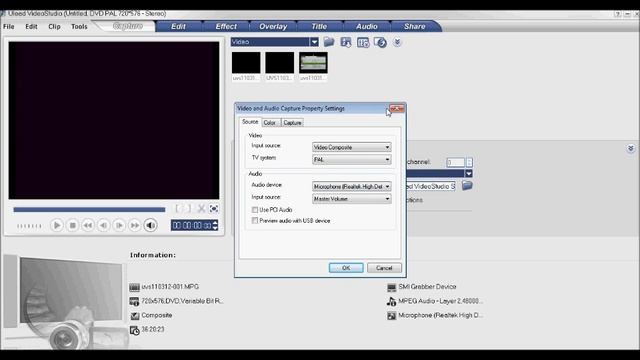Select the third thumbnail with green scene
The width and height of the screenshot is (640, 360).
pyautogui.click(x=313, y=62)
